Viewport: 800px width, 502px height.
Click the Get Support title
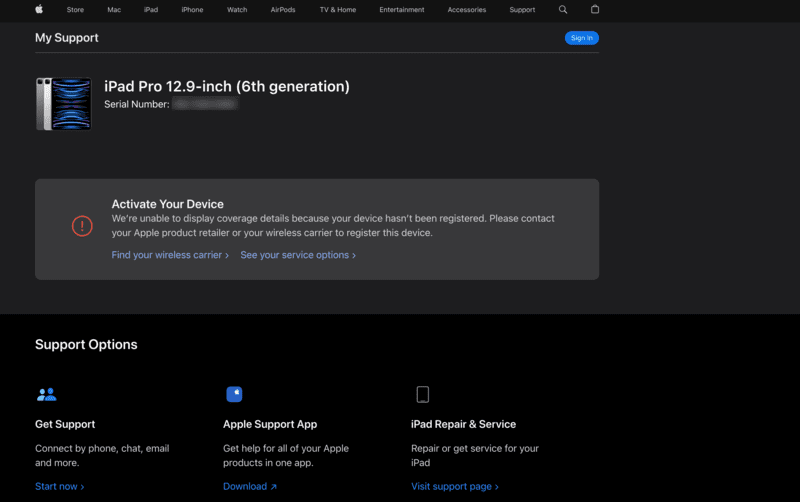pyautogui.click(x=65, y=424)
